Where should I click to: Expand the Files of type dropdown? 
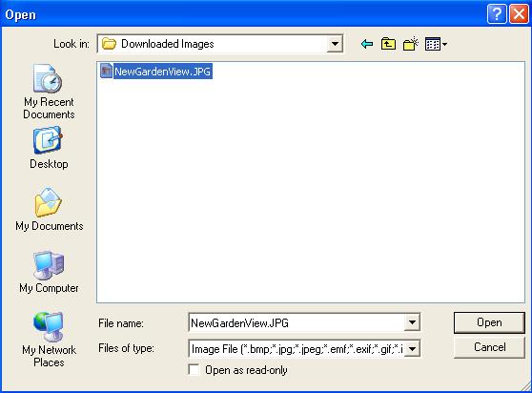point(412,348)
